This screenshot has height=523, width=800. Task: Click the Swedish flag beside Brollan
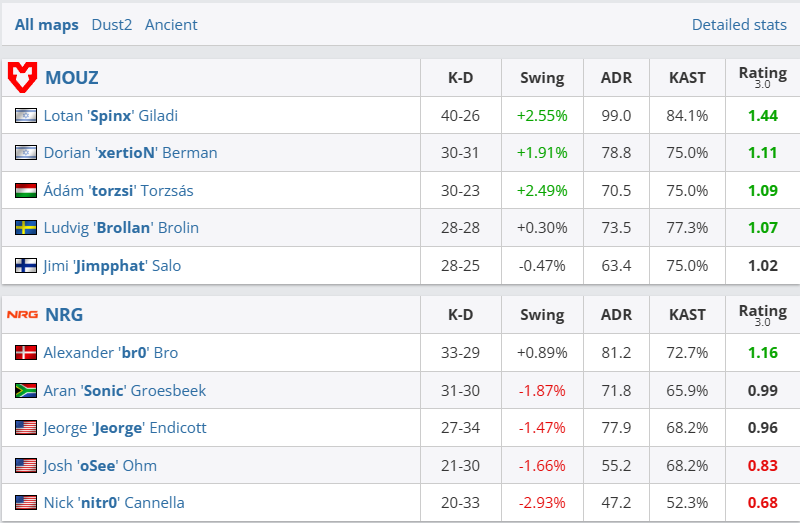25,228
